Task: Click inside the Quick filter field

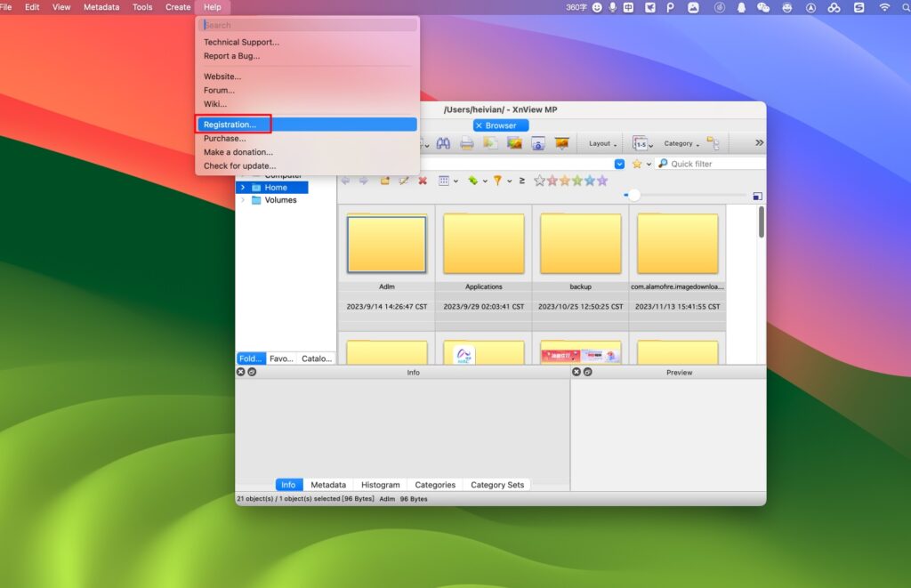Action: pos(707,164)
